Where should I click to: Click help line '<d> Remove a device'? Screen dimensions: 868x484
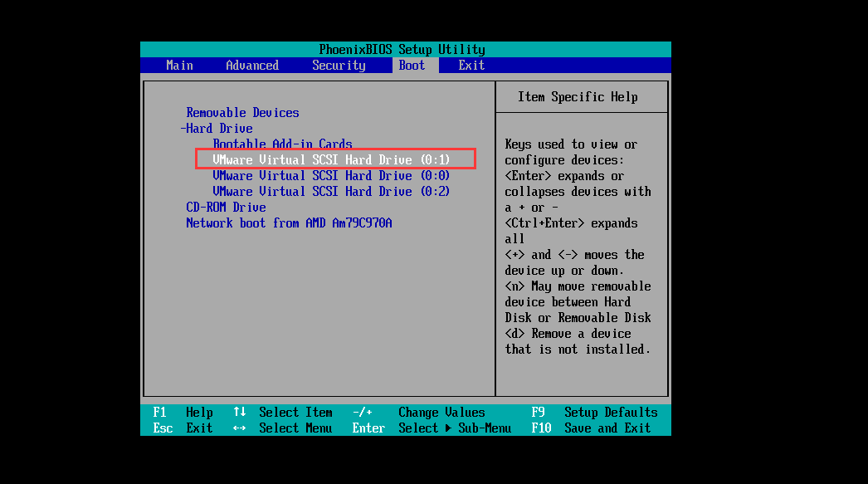(x=568, y=334)
